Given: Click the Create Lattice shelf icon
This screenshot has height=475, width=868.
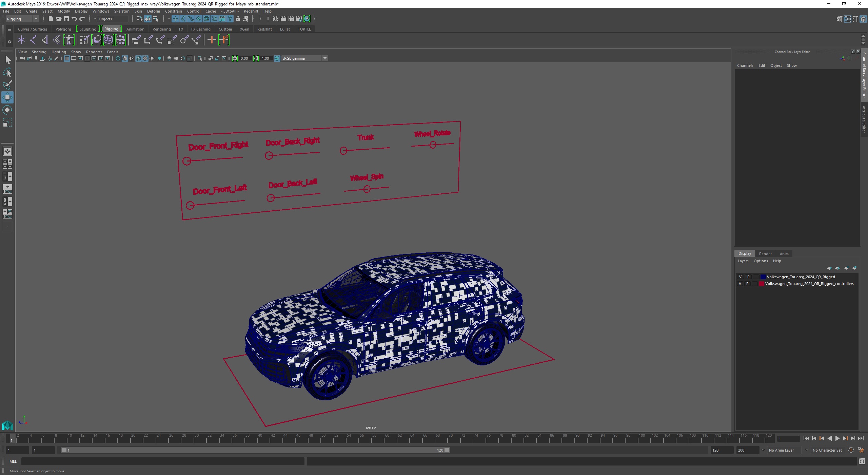Looking at the screenshot, I should tap(108, 40).
